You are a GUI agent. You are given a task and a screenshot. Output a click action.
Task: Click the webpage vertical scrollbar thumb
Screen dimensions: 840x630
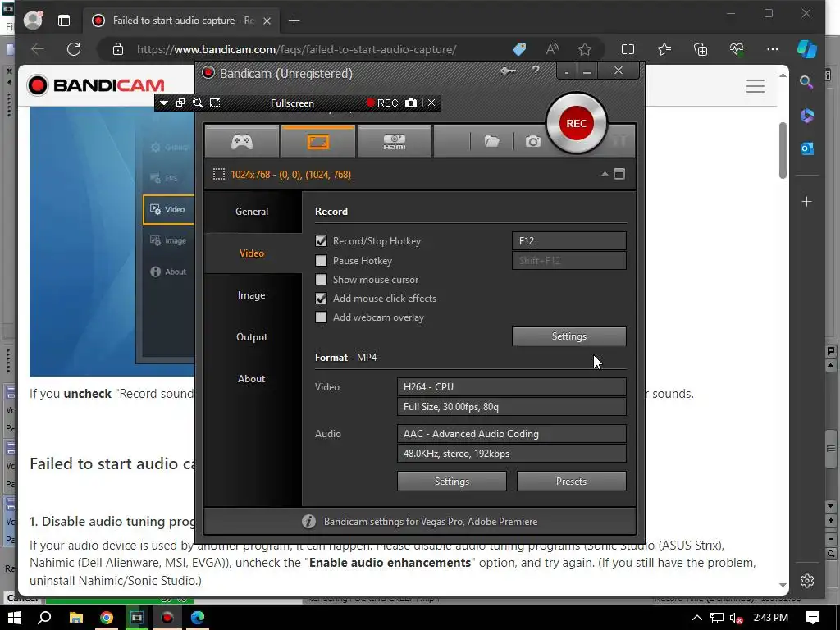(x=783, y=151)
